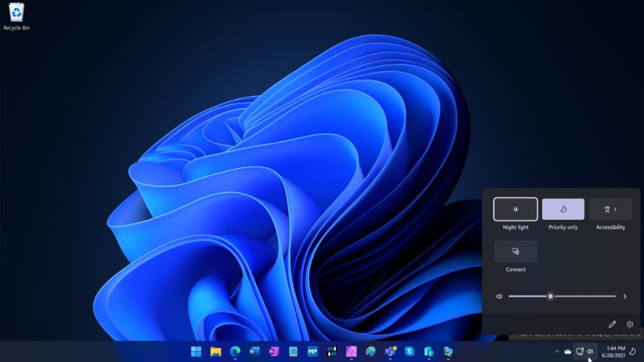644x362 pixels.
Task: Click the OneDrive cloud tray icon
Action: [x=567, y=351]
